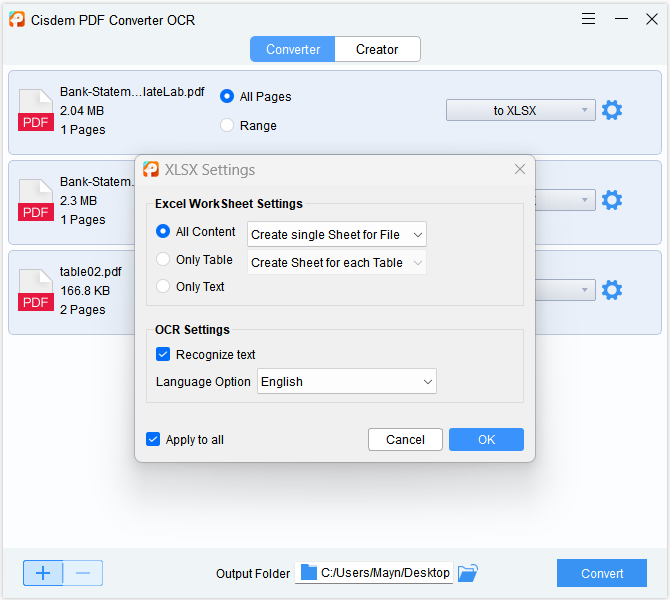Click file name Bank-Statem...lateLab.pdf
The width and height of the screenshot is (670, 600).
[132, 91]
